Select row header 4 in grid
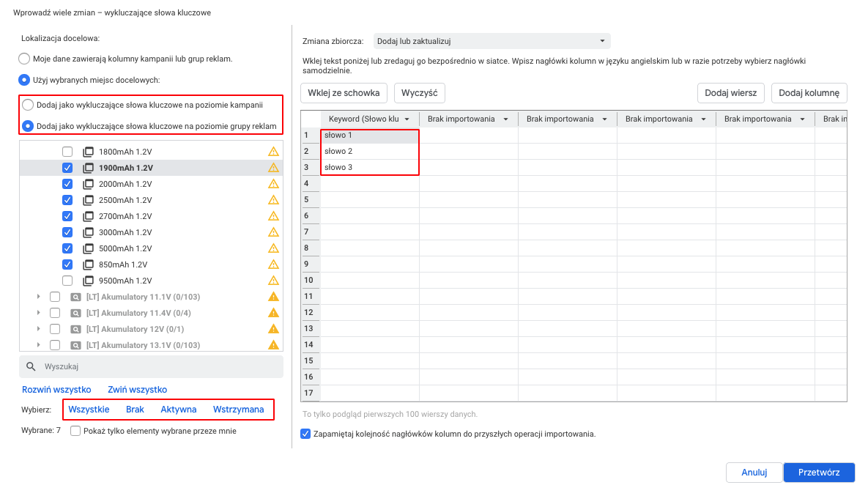The width and height of the screenshot is (868, 496). click(311, 183)
